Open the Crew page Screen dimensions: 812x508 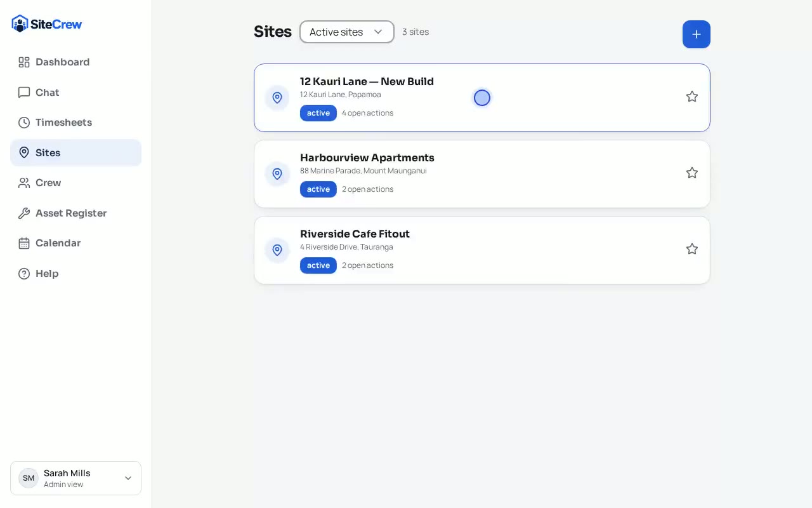75,183
